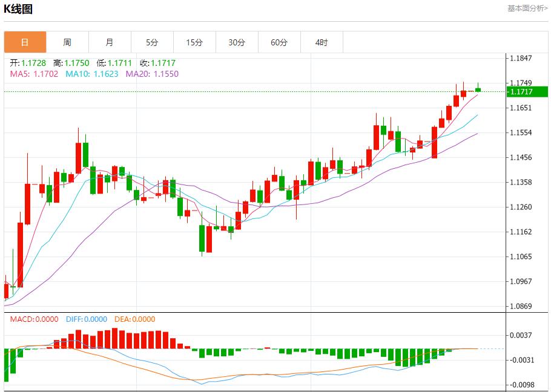
Task: Click the red MACD indicator label
Action: tap(34, 319)
